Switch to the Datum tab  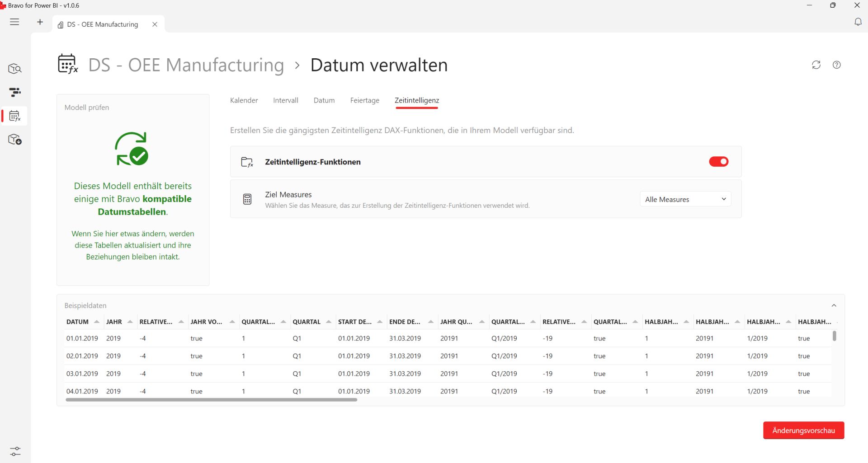tap(324, 100)
